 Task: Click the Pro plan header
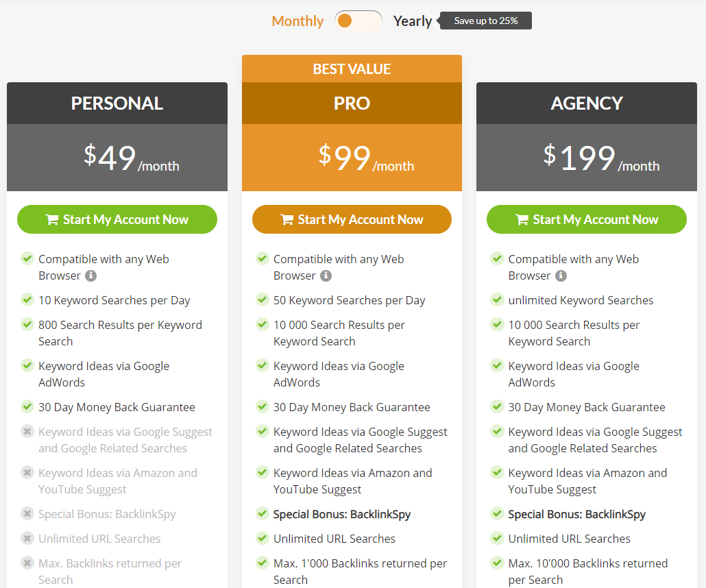click(x=352, y=103)
